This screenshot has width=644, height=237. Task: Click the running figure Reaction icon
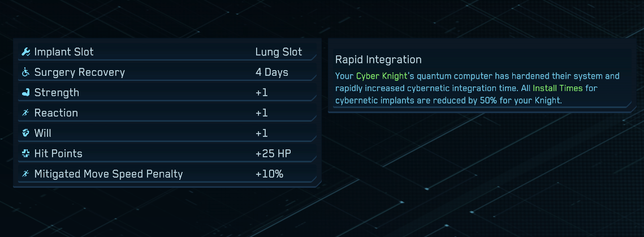(x=25, y=113)
